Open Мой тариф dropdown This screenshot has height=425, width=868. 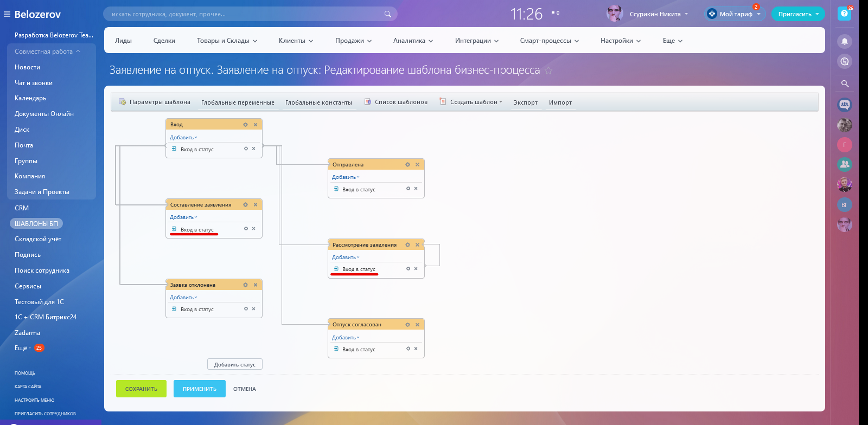pyautogui.click(x=735, y=14)
